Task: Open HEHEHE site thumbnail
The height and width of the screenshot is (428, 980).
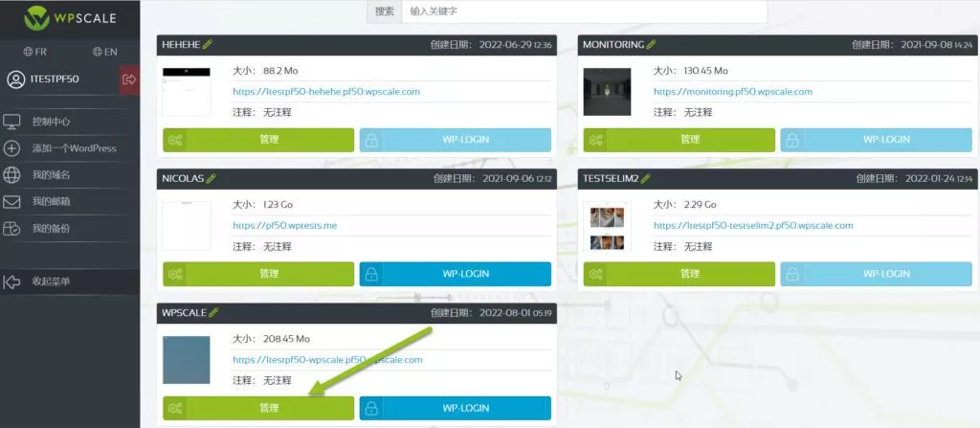Action: (187, 91)
